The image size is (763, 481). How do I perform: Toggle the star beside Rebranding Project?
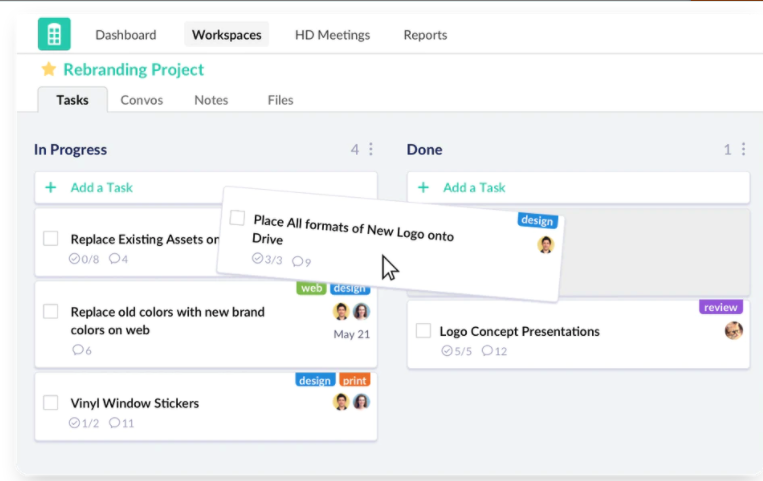48,70
